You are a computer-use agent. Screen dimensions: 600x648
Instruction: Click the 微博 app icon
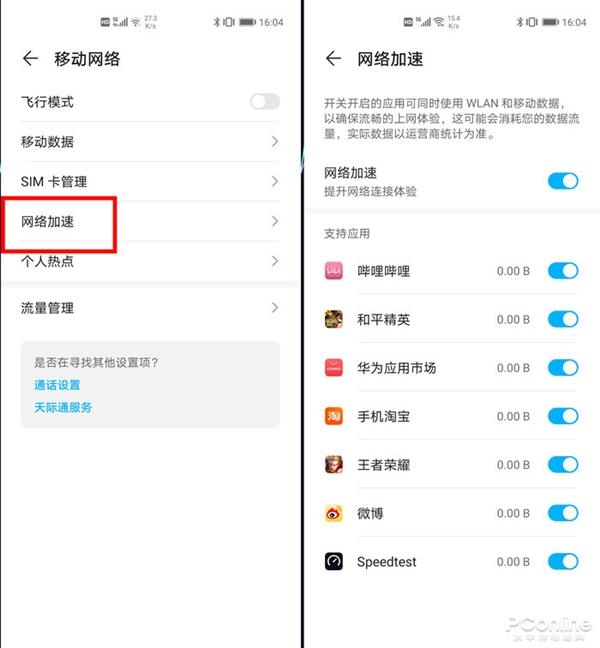(333, 513)
